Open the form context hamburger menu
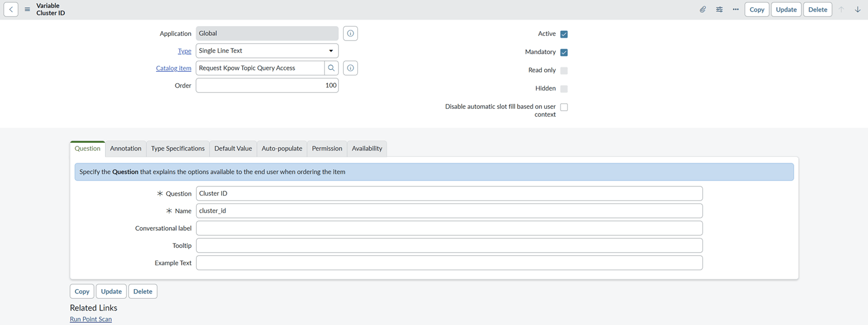 click(x=27, y=10)
